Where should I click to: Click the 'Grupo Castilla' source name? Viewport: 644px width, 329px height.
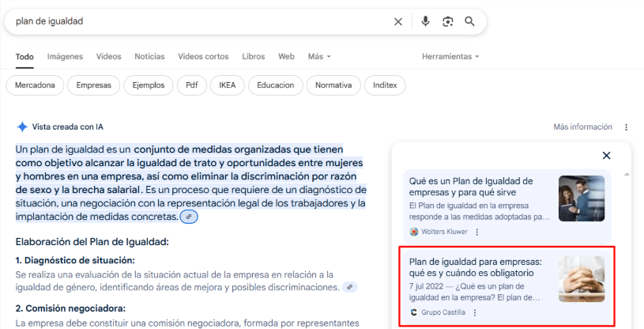[443, 312]
